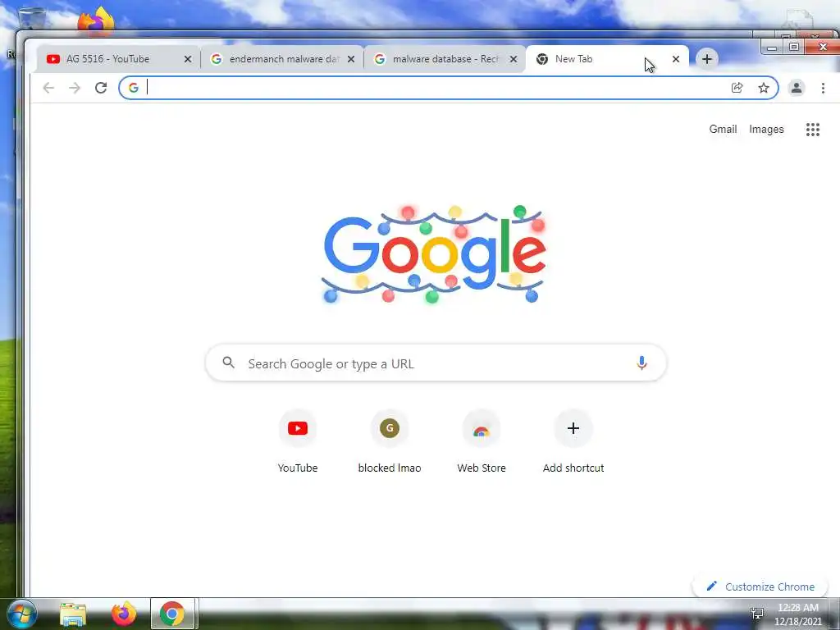Viewport: 840px width, 630px height.
Task: Click the network icon in system tray
Action: pyautogui.click(x=756, y=614)
